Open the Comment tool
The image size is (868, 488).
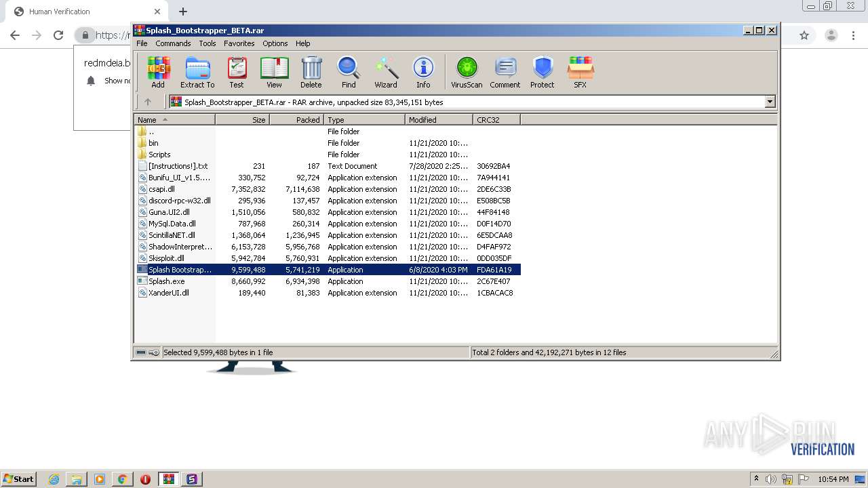(x=505, y=72)
